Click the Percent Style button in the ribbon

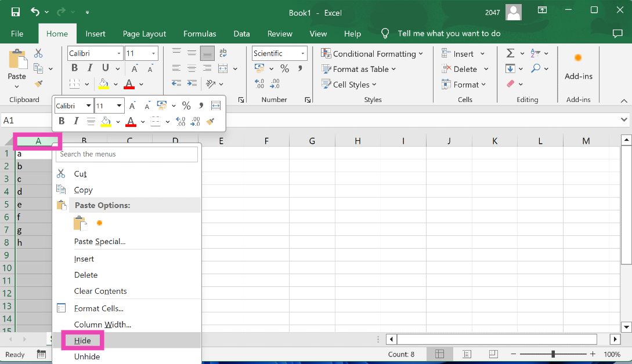pyautogui.click(x=284, y=68)
